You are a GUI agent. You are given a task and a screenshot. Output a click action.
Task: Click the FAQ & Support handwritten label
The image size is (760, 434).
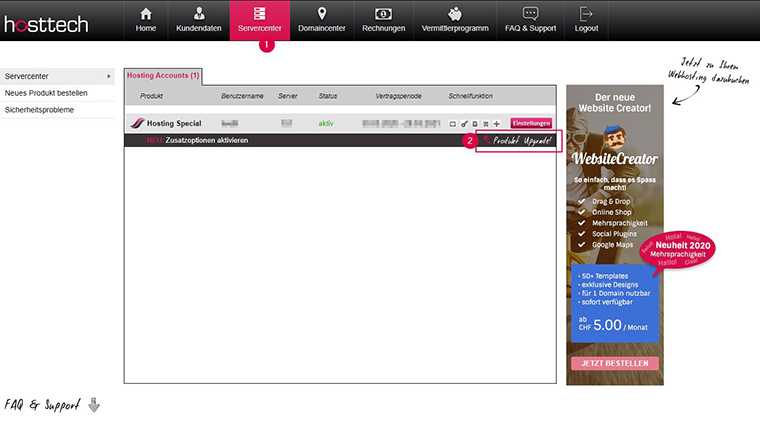(42, 405)
